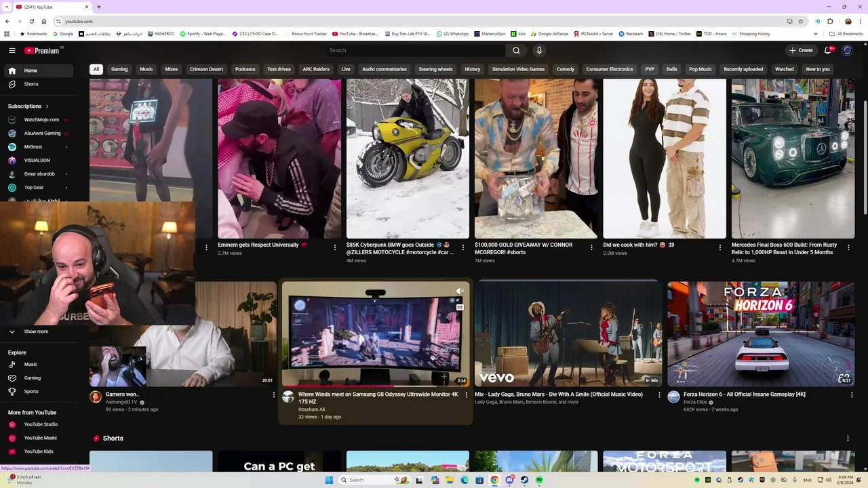Image resolution: width=868 pixels, height=488 pixels.
Task: Select the Crimson Desert chip
Action: [206, 69]
